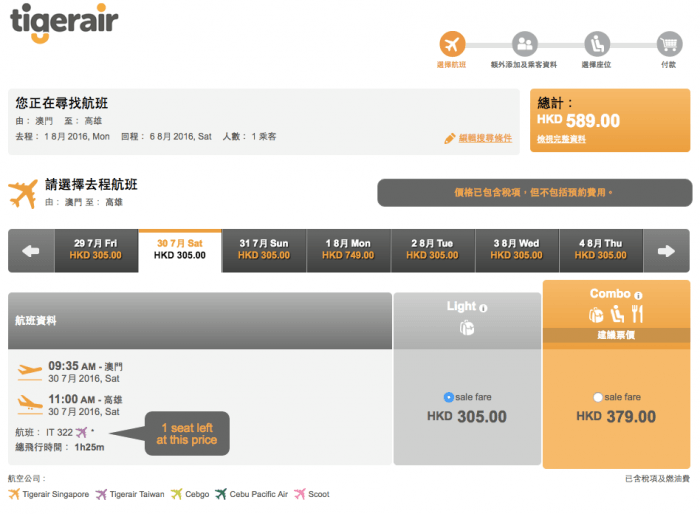Click the landing plane icon at 11:00
Screen dimensions: 700x514
pos(29,405)
